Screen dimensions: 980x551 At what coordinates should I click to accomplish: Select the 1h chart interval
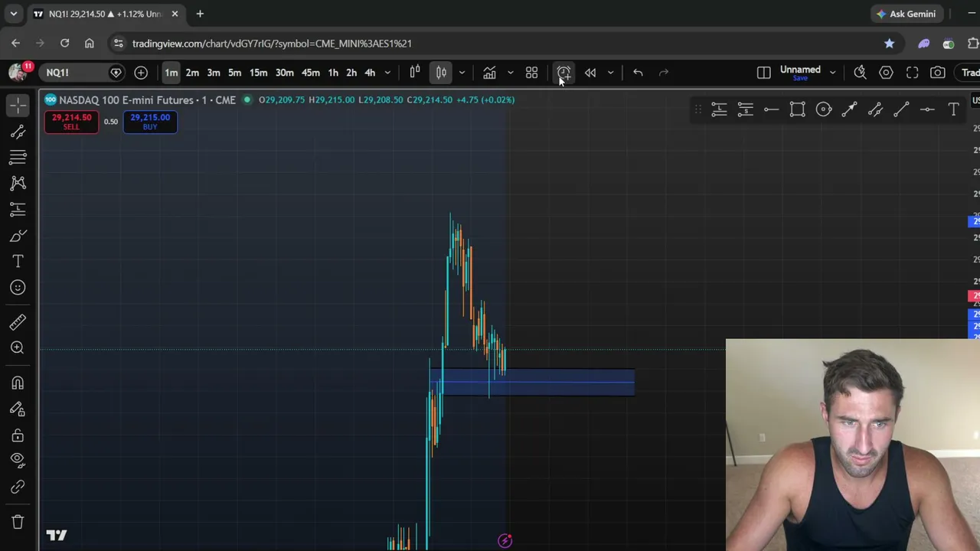tap(333, 73)
